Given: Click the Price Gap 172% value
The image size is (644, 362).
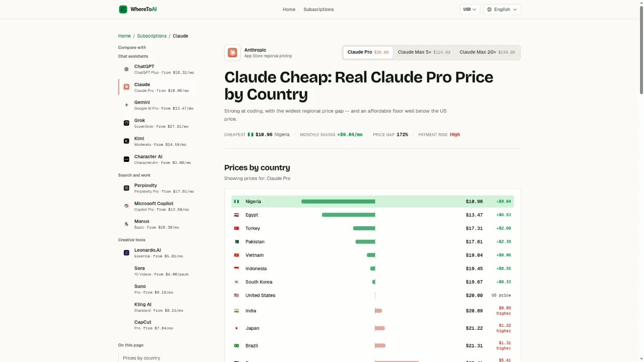Looking at the screenshot, I should (402, 135).
